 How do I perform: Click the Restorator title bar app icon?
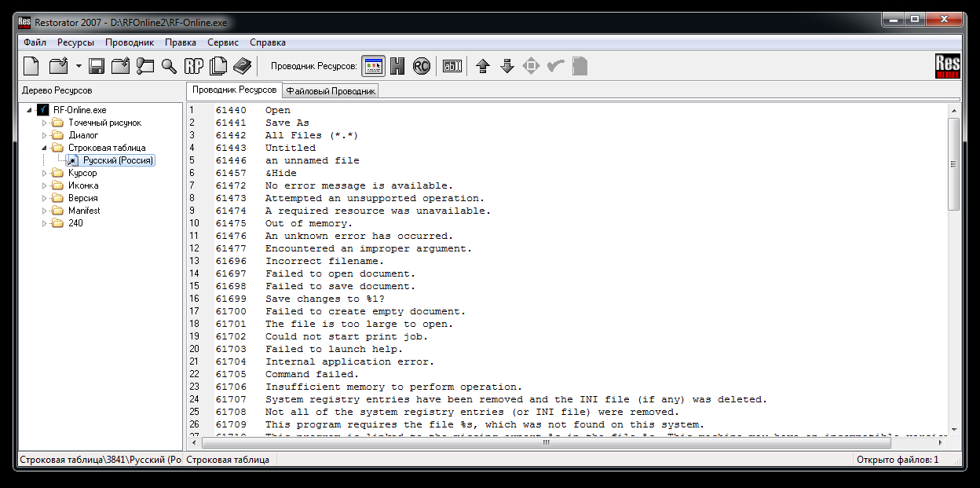[x=24, y=22]
